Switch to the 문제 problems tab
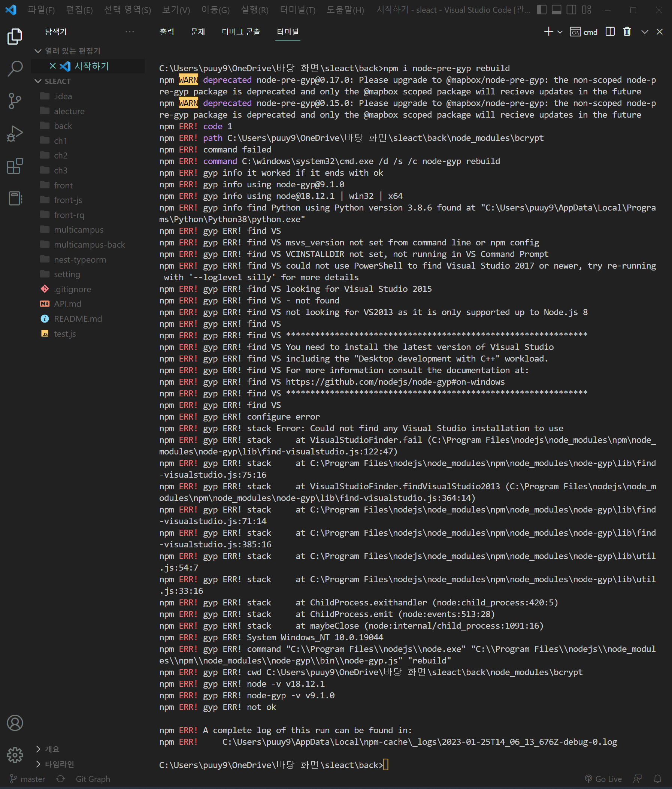The width and height of the screenshot is (672, 789). pos(198,31)
